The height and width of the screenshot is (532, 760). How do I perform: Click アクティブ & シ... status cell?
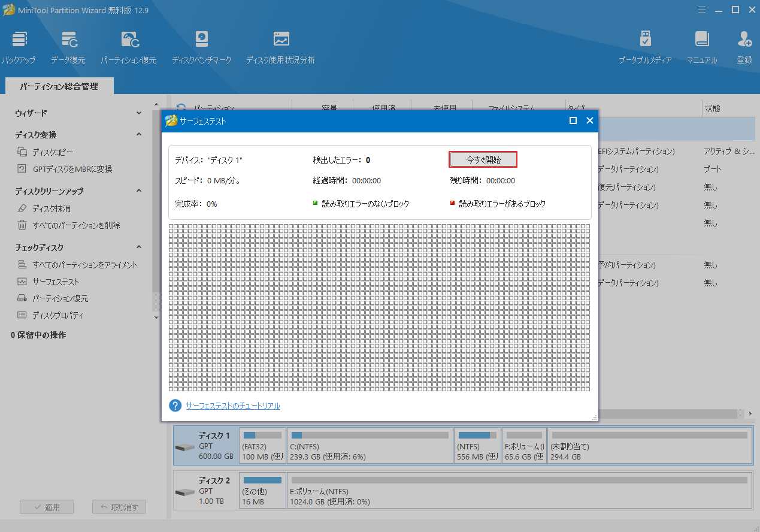pos(729,152)
